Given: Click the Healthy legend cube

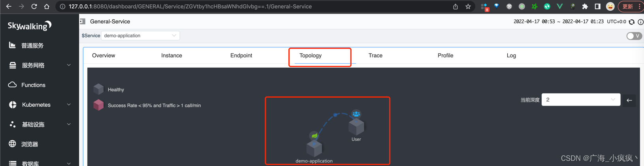Looking at the screenshot, I should [x=98, y=89].
